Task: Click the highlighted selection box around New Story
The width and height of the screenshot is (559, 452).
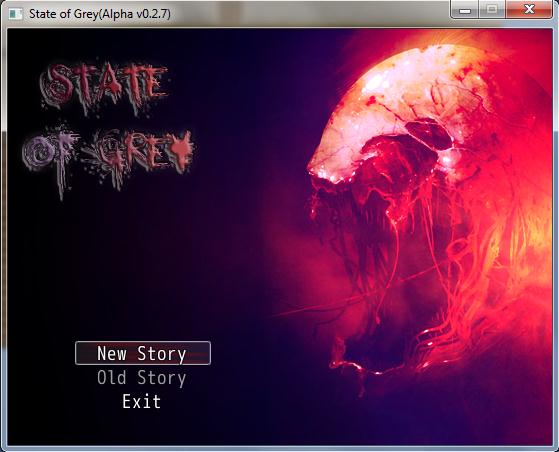Action: point(143,353)
